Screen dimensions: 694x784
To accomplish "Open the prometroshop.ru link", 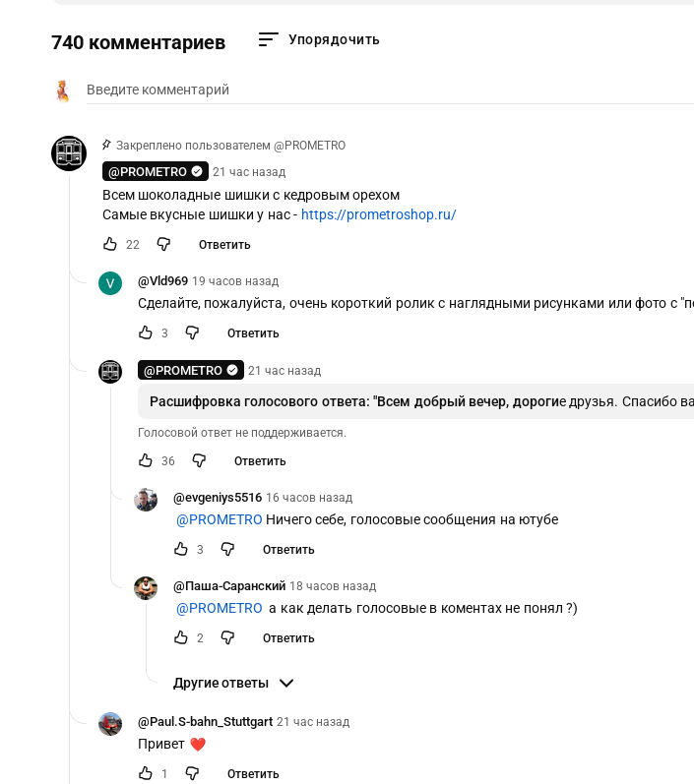I will coord(378,214).
